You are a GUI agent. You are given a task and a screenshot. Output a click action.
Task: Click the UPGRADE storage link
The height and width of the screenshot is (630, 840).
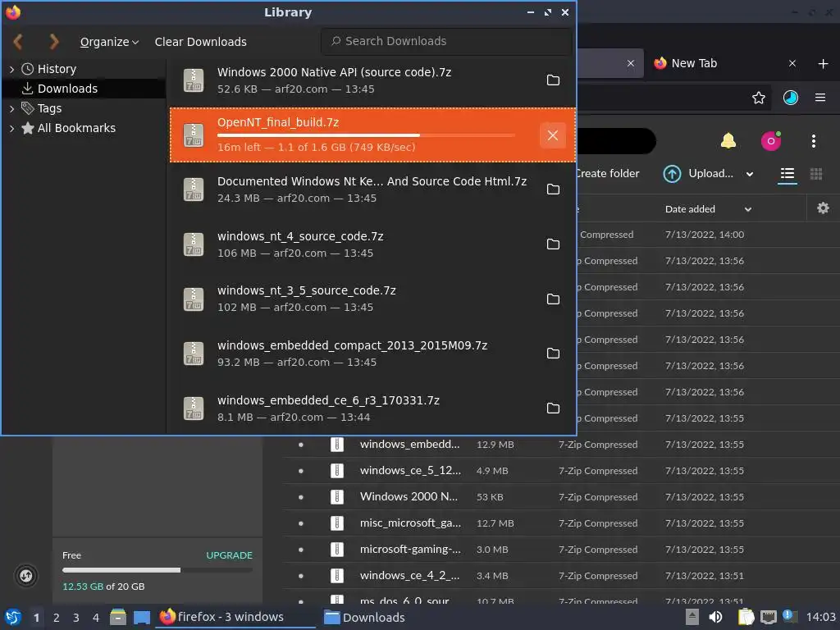point(230,555)
